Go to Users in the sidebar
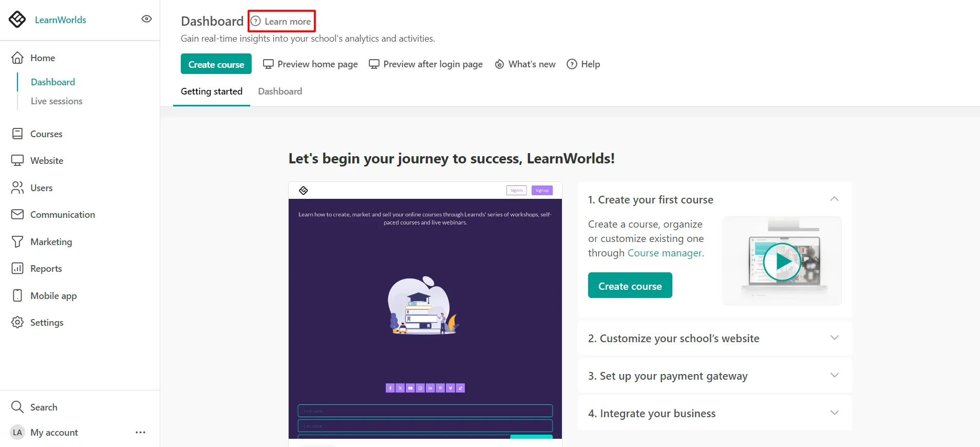980x447 pixels. coord(41,188)
